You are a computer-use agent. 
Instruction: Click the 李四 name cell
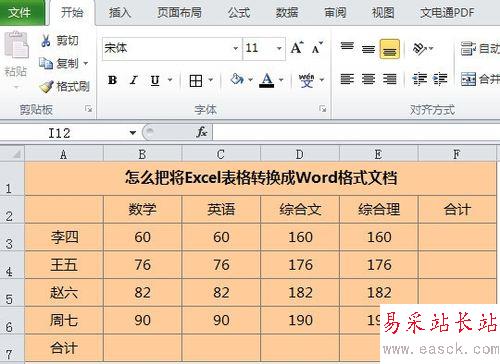click(x=64, y=237)
